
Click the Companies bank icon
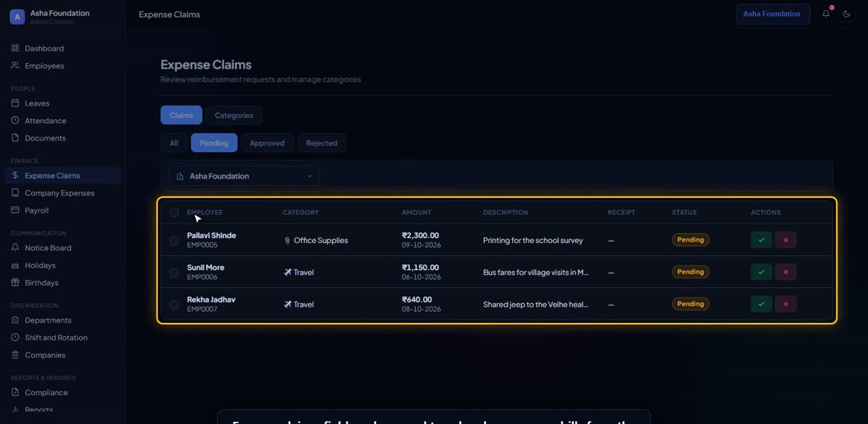(15, 355)
